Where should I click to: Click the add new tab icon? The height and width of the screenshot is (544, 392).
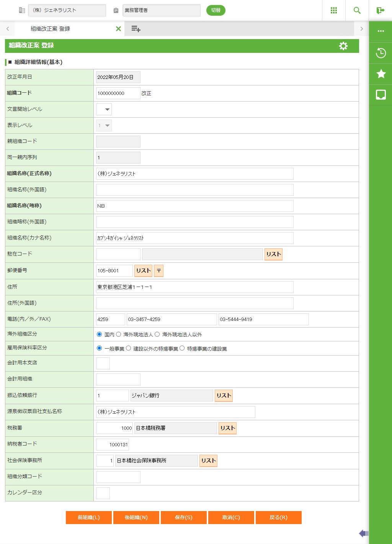(x=136, y=29)
